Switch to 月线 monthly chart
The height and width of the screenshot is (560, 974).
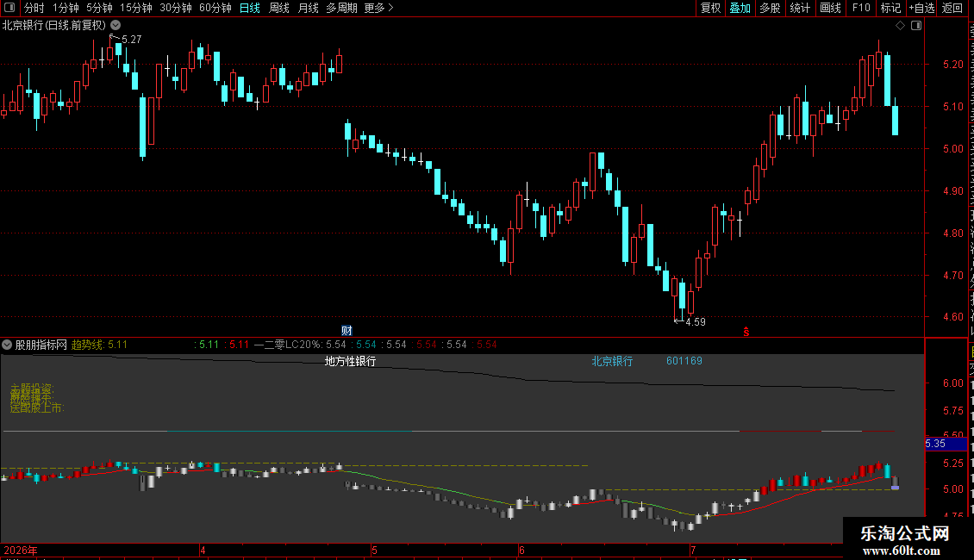[308, 8]
